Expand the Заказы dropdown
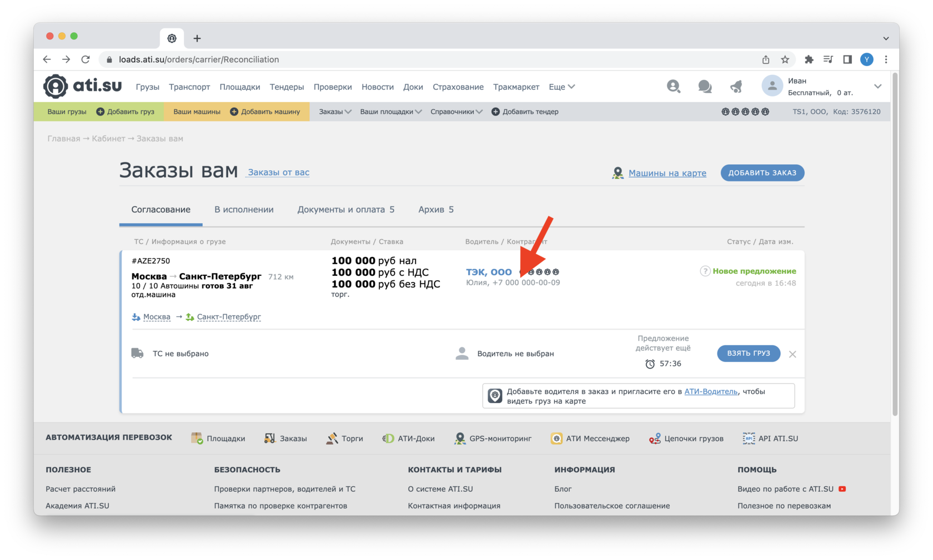Image resolution: width=933 pixels, height=560 pixels. (x=335, y=112)
